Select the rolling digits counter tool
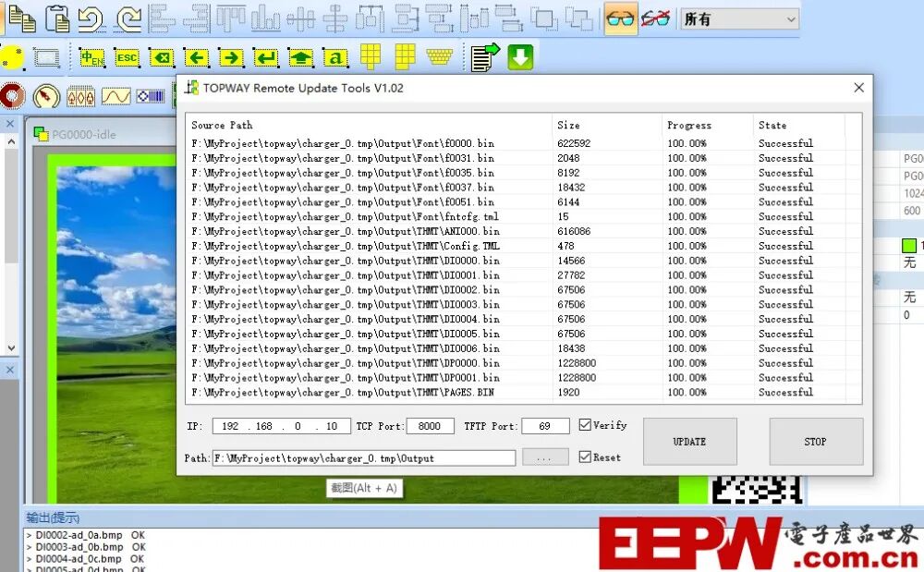Image resolution: width=924 pixels, height=572 pixels. pyautogui.click(x=80, y=96)
